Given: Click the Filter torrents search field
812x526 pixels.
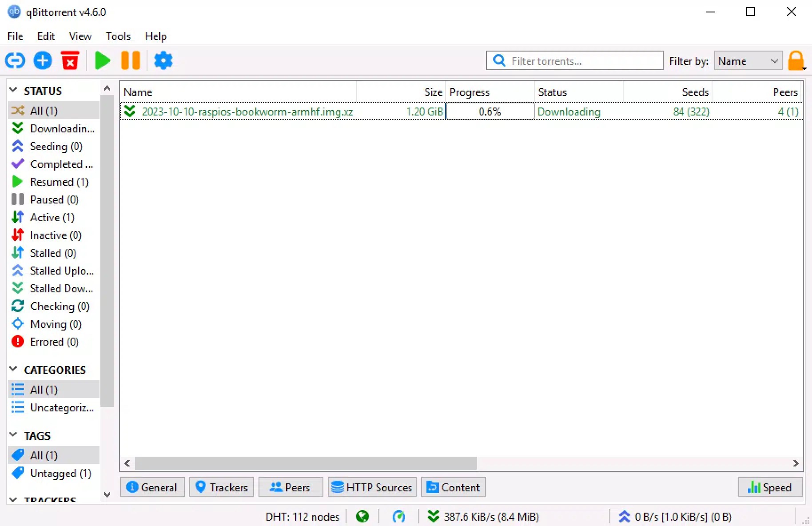Looking at the screenshot, I should tap(574, 60).
